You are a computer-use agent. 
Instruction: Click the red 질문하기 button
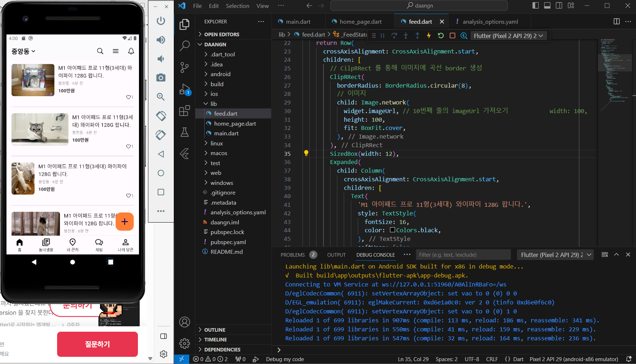(97, 344)
